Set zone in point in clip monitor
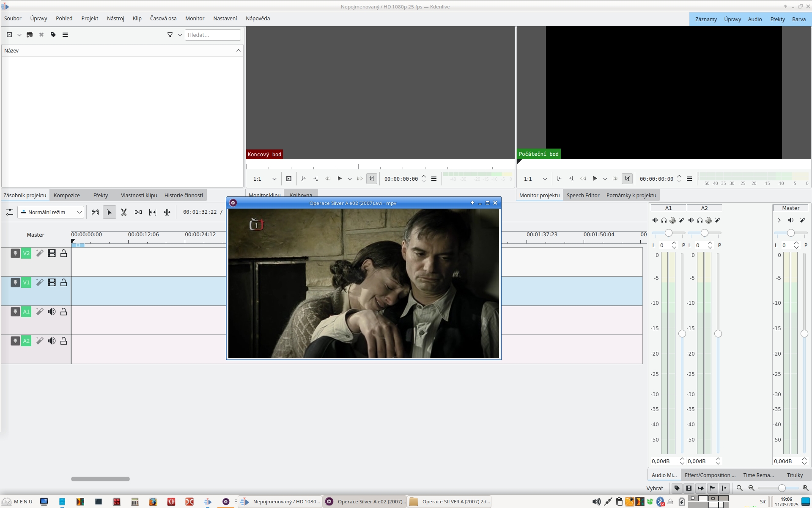 point(304,179)
